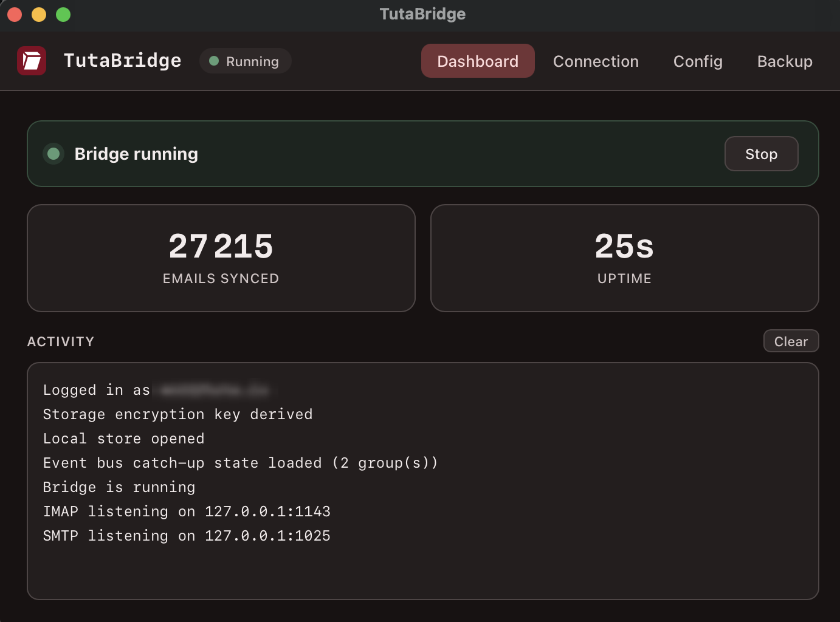Select 'Storage encryption key derived' log line
This screenshot has width=840, height=622.
[177, 414]
